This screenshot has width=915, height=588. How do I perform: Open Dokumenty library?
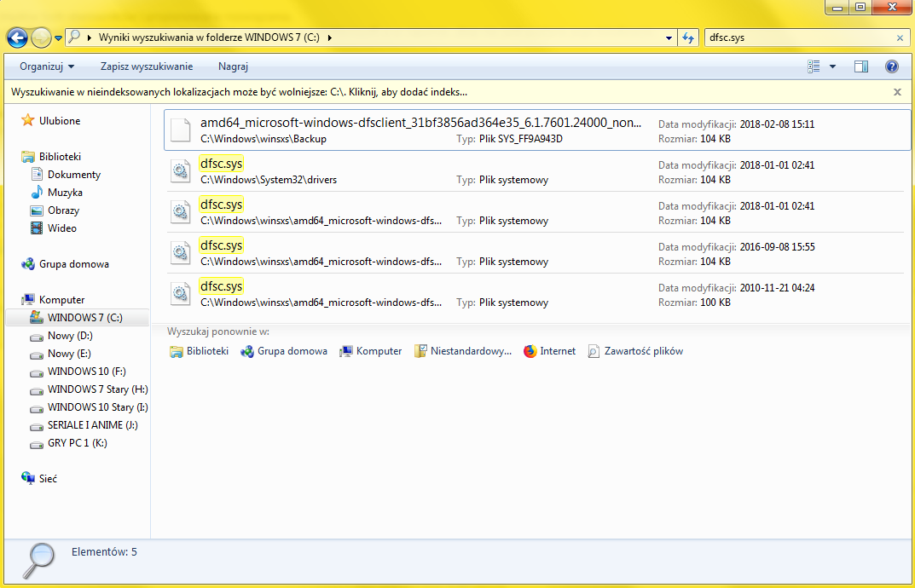pos(73,175)
